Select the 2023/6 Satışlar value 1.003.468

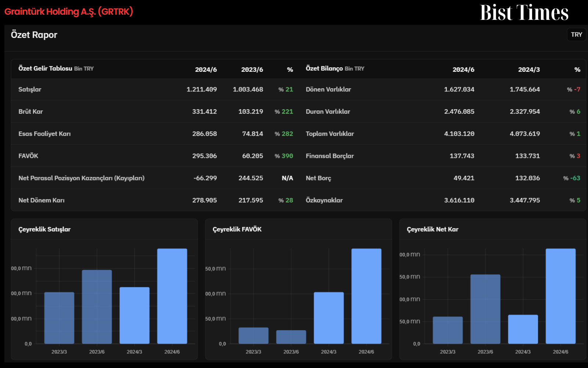(248, 89)
